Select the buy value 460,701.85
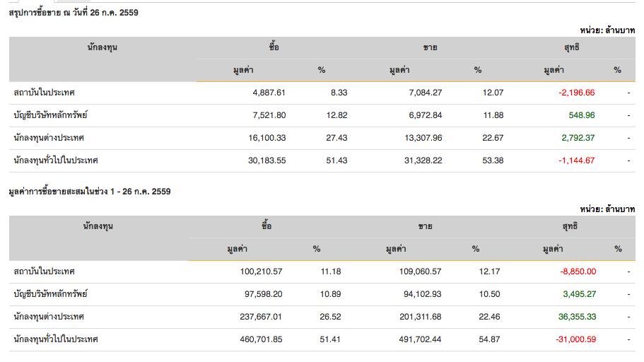This screenshot has height=362, width=644. [257, 339]
